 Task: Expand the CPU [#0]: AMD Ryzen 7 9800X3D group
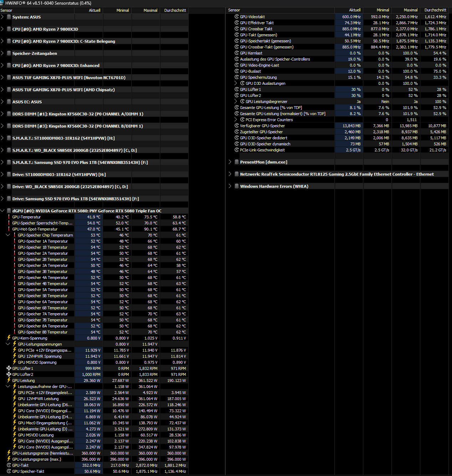[x=2, y=29]
